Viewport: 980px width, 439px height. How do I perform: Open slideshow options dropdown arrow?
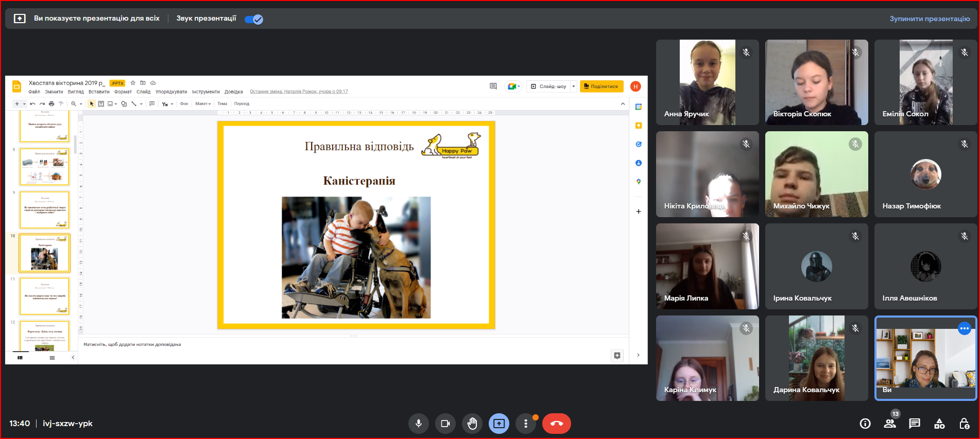coord(574,86)
